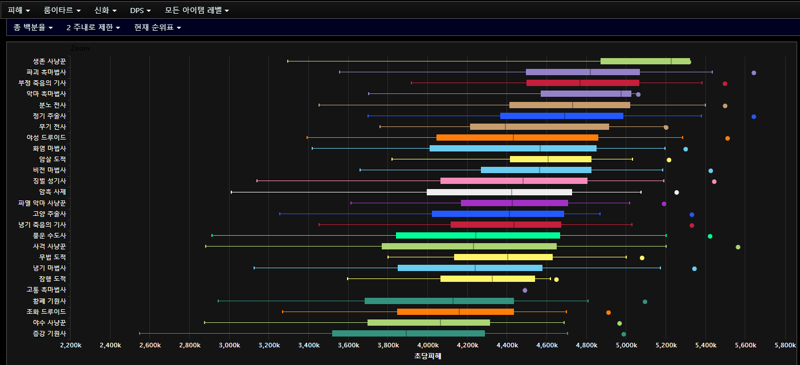Select the orange outlier dot in 야성 드루이드 row
The height and width of the screenshot is (365, 800).
(x=728, y=138)
